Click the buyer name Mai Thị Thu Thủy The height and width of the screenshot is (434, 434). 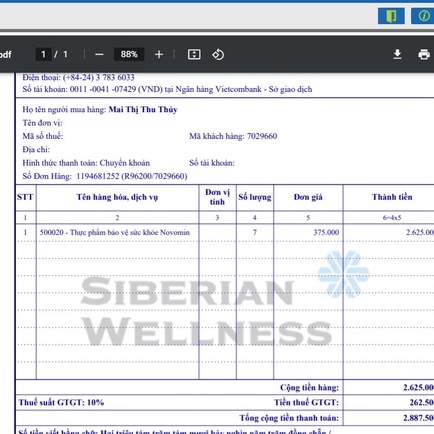point(143,110)
